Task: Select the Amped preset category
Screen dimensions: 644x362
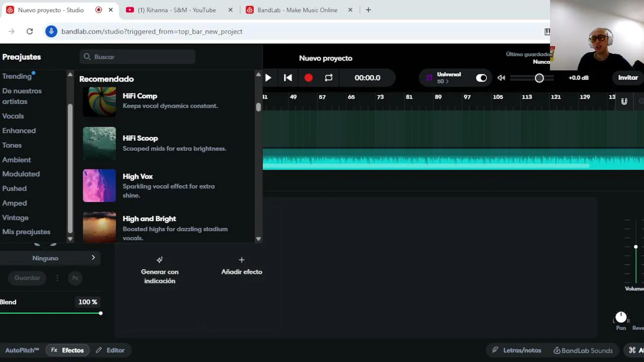Action: [x=14, y=203]
